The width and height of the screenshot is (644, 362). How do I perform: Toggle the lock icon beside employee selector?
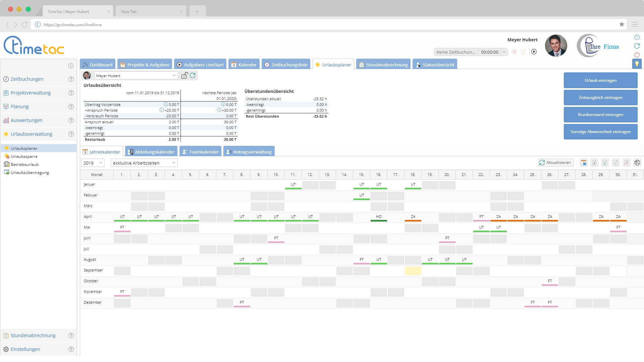184,75
